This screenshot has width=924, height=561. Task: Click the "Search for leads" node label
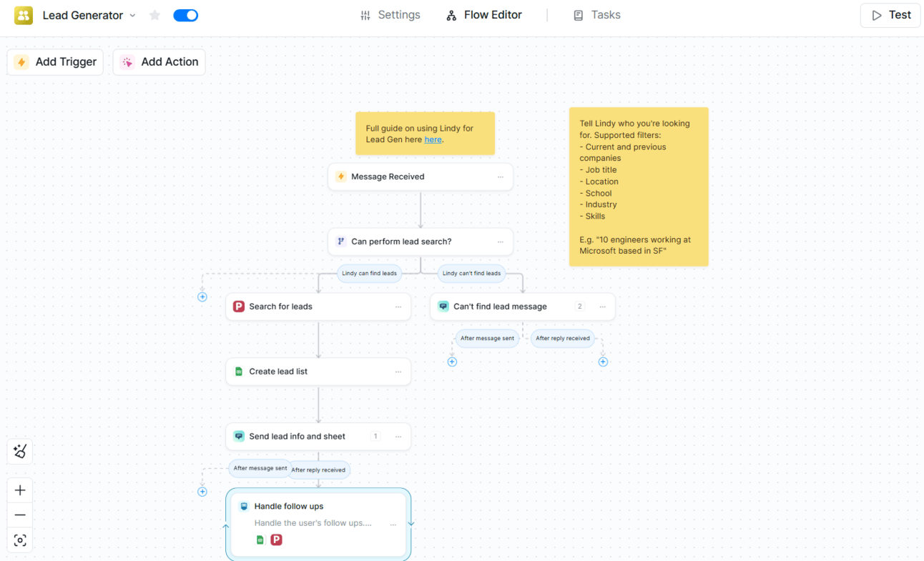(x=280, y=307)
